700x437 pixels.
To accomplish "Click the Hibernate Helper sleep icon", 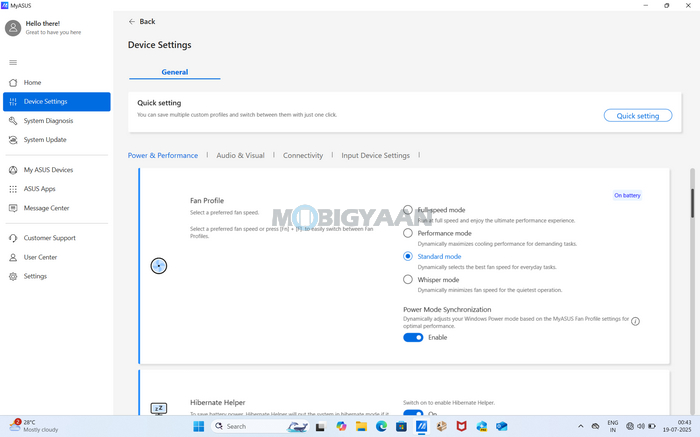I will coord(158,408).
